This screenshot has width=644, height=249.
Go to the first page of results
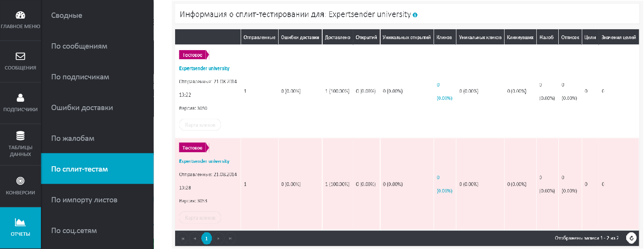click(x=183, y=238)
